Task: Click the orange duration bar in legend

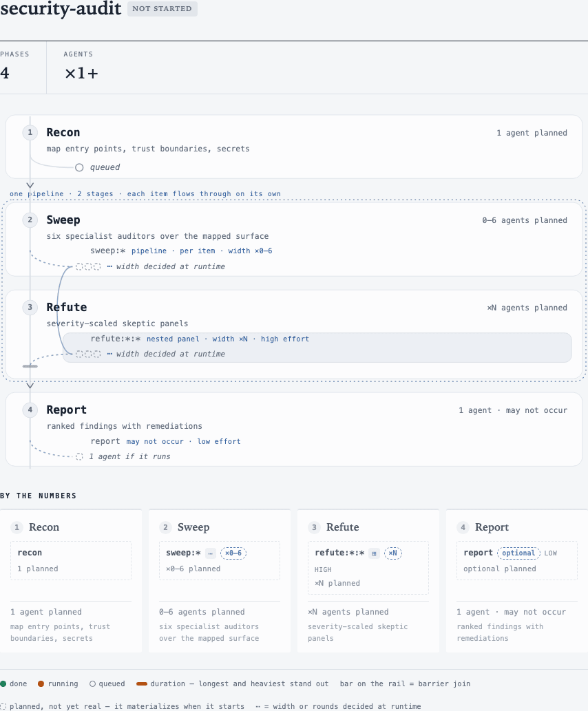Action: coord(142,683)
